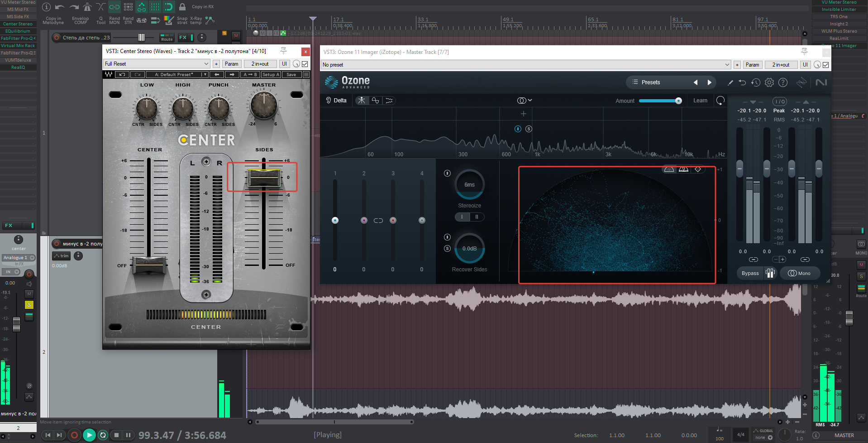
Task: Click Ozone previous preset arrow
Action: [696, 82]
